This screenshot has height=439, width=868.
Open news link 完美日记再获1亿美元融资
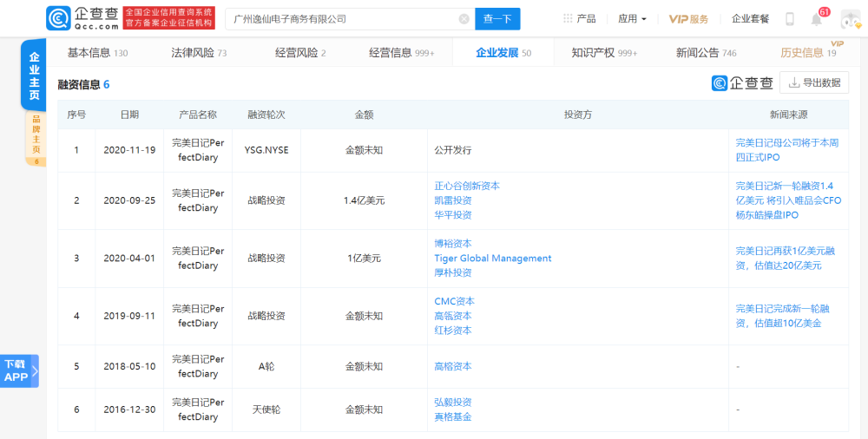(785, 258)
